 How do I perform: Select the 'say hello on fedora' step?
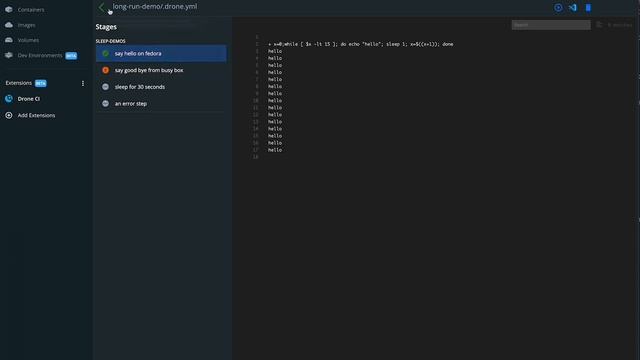coord(161,53)
